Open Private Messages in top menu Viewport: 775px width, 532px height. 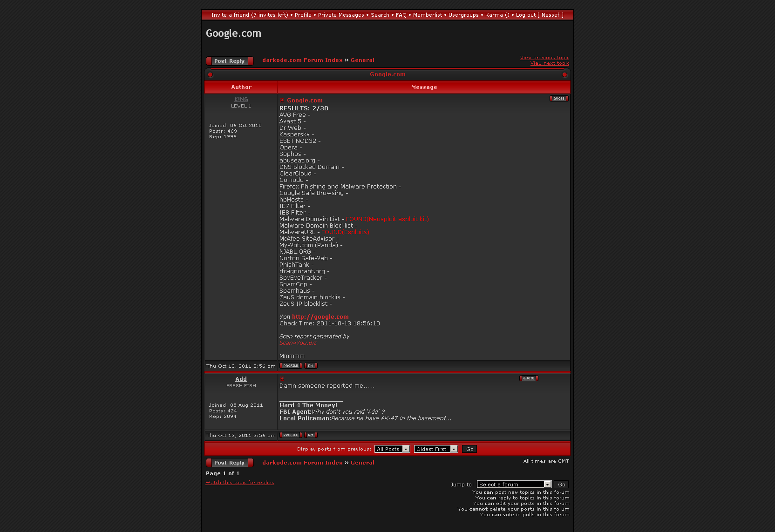click(341, 15)
